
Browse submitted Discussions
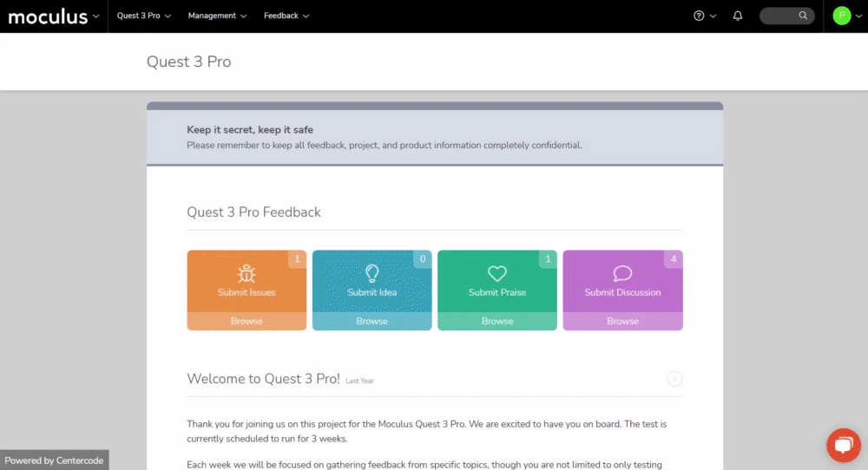[622, 321]
